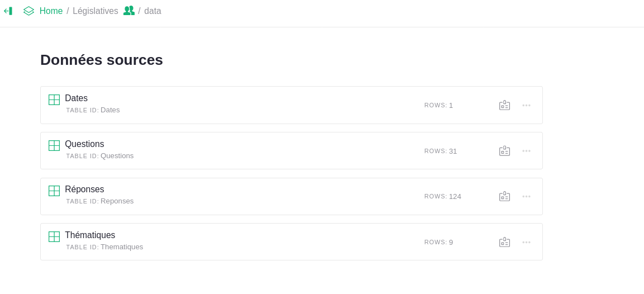Open record card for Dates table

[504, 105]
